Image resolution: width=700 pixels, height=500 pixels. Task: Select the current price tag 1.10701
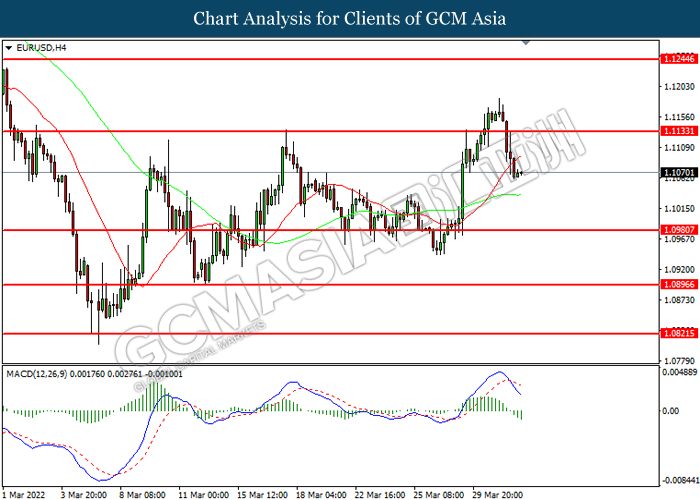coord(679,173)
